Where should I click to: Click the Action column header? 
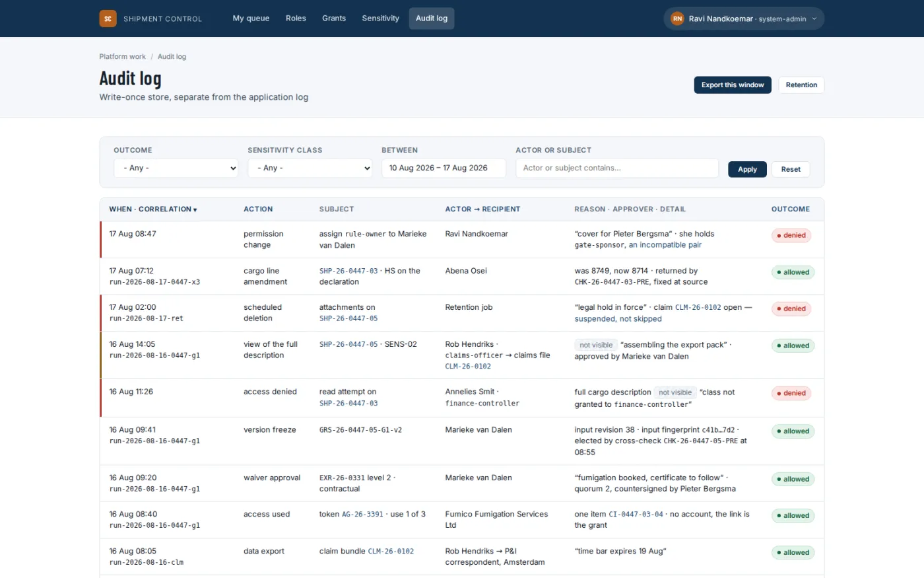pos(258,209)
